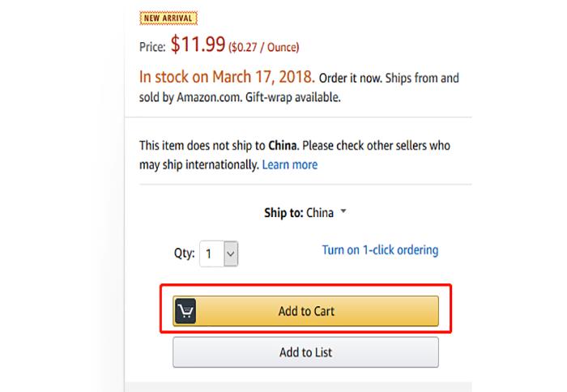Click the quantity value 1 field
The height and width of the screenshot is (392, 567).
click(x=212, y=254)
